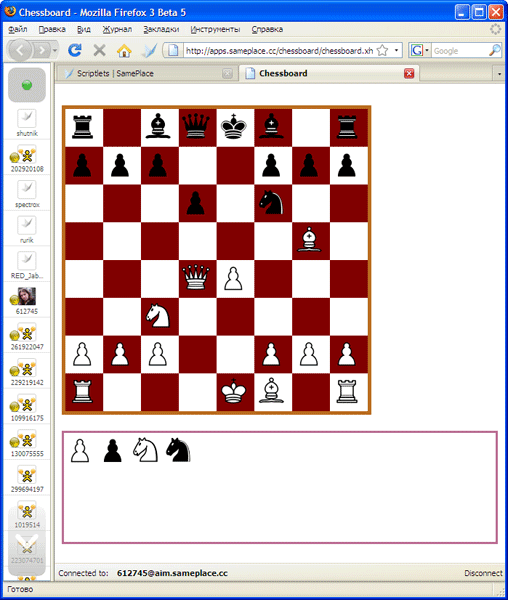Click the Disconnect link
This screenshot has width=508, height=600.
[483, 573]
